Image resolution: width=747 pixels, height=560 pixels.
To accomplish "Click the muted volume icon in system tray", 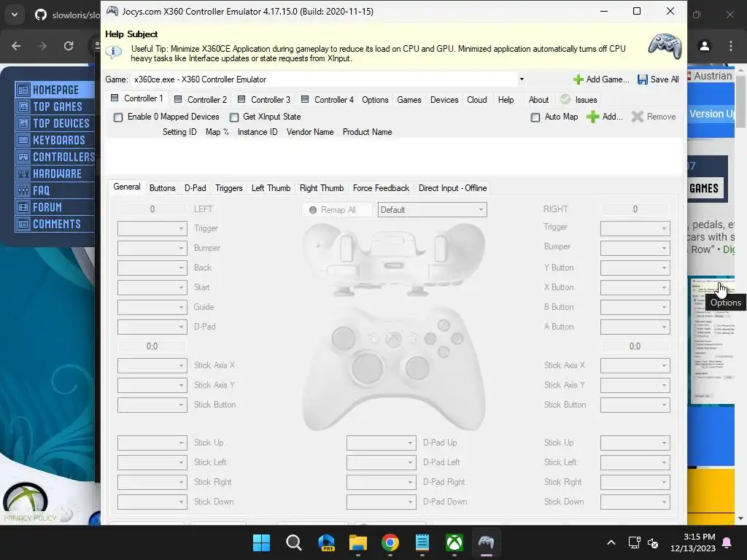I will click(x=653, y=542).
